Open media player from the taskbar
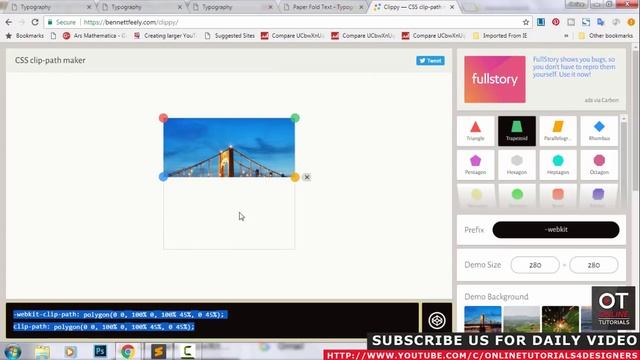Screen dimensions: 640x360 (70, 351)
